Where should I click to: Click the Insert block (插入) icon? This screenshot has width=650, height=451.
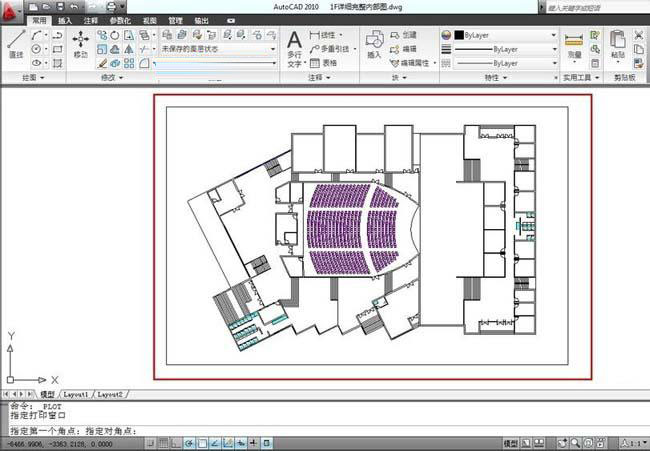(x=374, y=44)
